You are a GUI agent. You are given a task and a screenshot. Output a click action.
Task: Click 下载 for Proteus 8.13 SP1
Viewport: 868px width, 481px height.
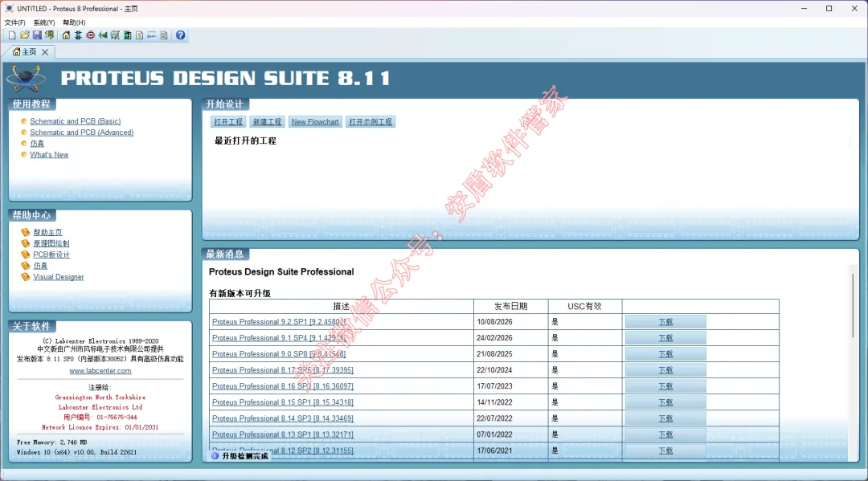click(x=665, y=434)
